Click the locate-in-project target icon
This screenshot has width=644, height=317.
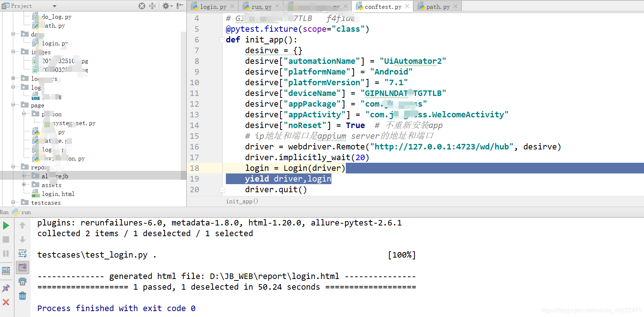pyautogui.click(x=142, y=6)
